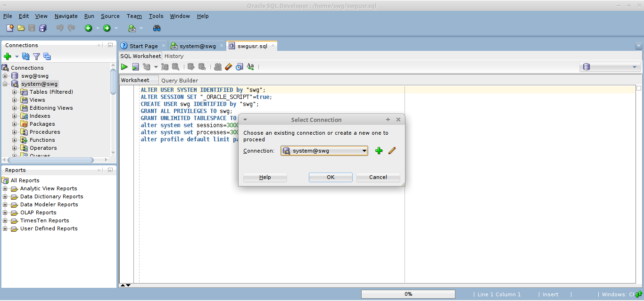Add new connection with dialog plus icon
The image size is (644, 301).
[x=379, y=151]
